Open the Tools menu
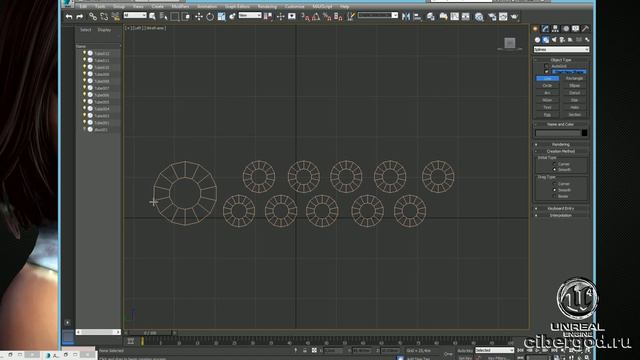This screenshot has height=360, width=640. 100,7
